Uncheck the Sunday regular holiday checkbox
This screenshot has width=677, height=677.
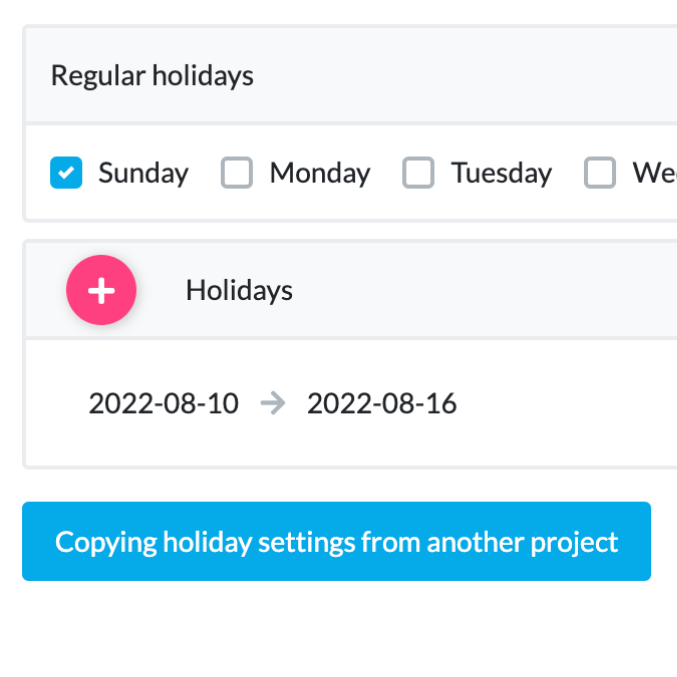click(66, 173)
